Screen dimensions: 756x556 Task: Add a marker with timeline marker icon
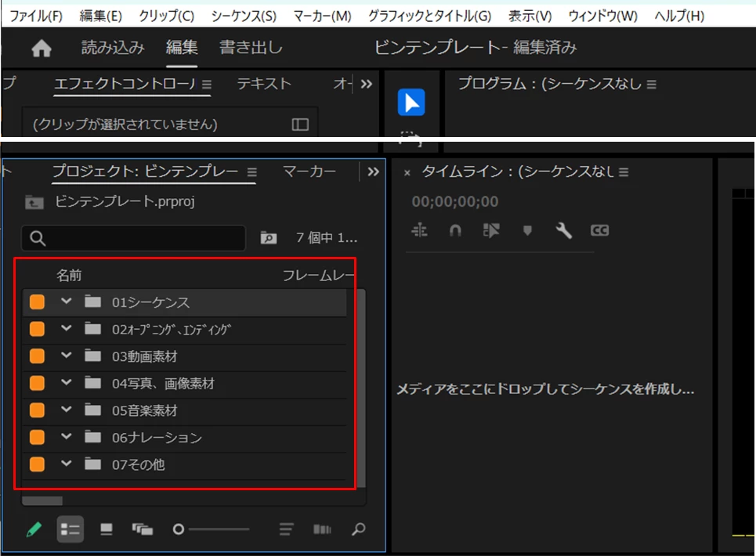coord(527,231)
